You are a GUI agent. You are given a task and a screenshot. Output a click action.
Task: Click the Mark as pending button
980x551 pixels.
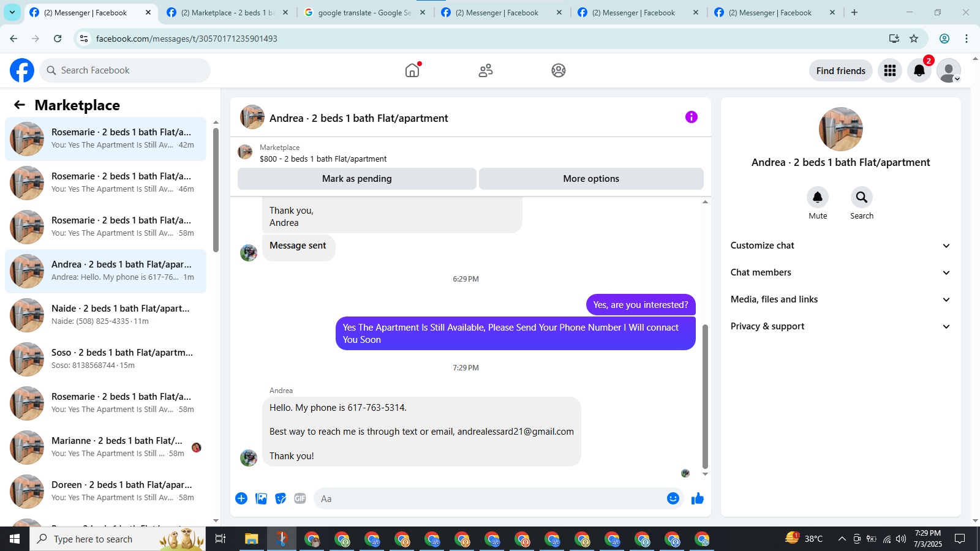tap(357, 179)
